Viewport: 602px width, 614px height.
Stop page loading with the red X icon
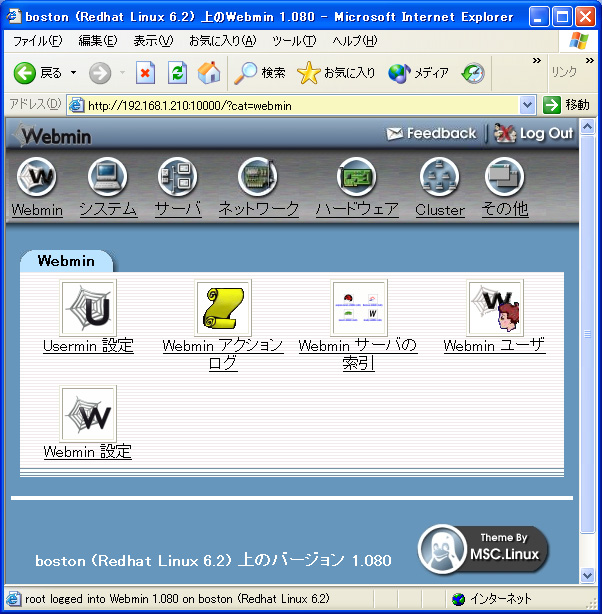coord(145,73)
